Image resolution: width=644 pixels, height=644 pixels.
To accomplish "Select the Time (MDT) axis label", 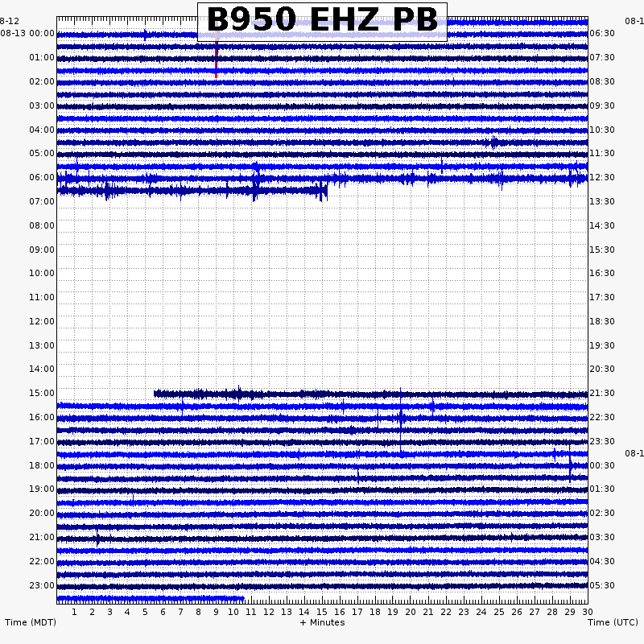I will click(x=31, y=622).
